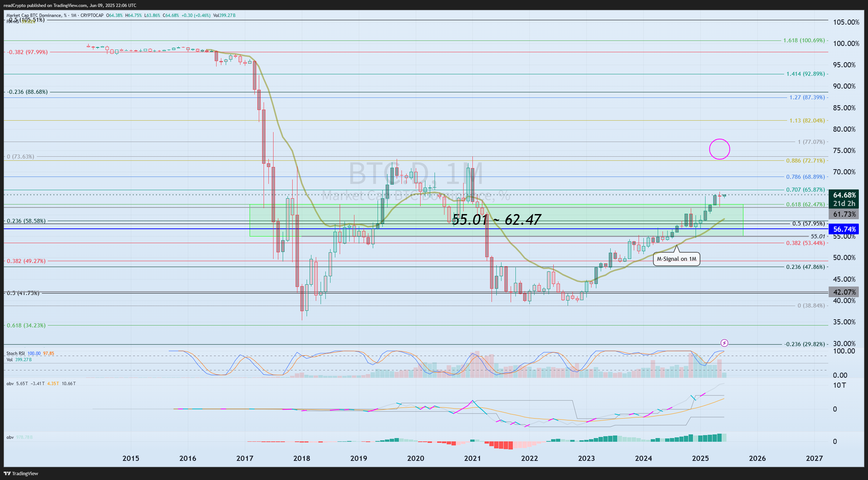Click the 'Vol 399.27B' indicator legend
Screen dimensions: 868x480
pos(19,359)
